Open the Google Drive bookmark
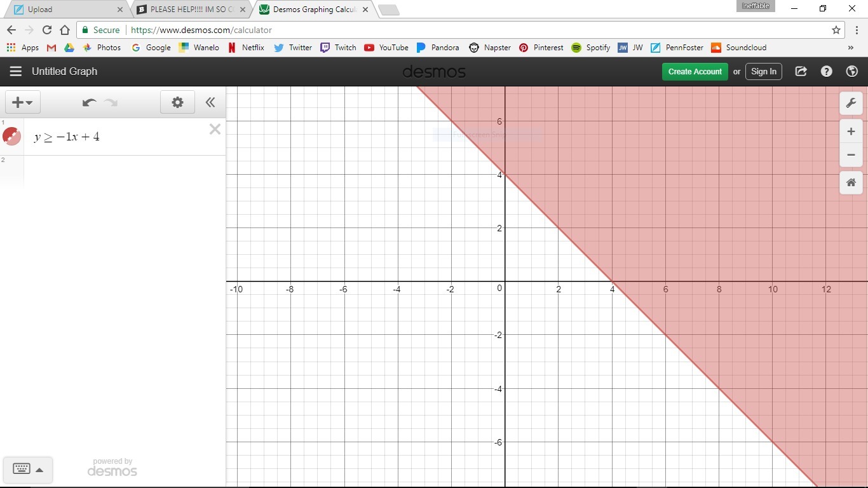Viewport: 868px width, 488px height. (69, 48)
